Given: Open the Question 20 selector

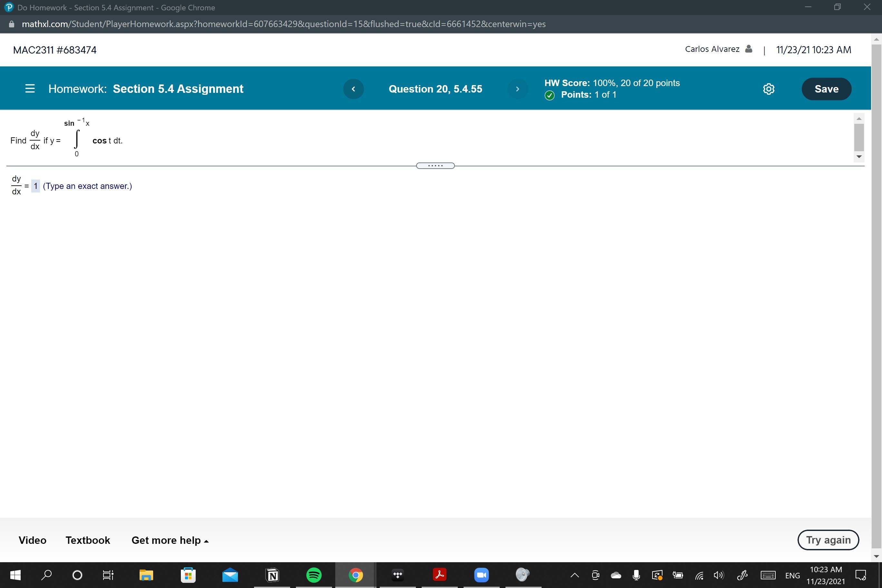Looking at the screenshot, I should point(435,89).
